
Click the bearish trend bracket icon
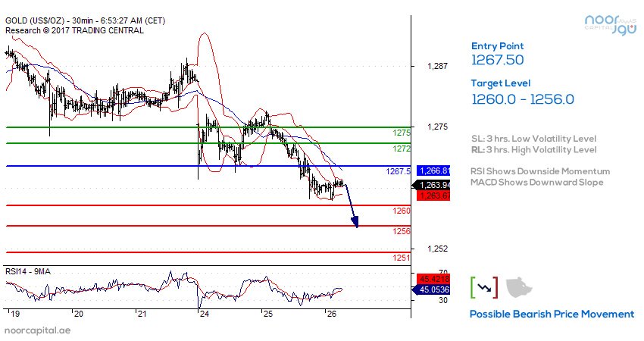point(484,288)
